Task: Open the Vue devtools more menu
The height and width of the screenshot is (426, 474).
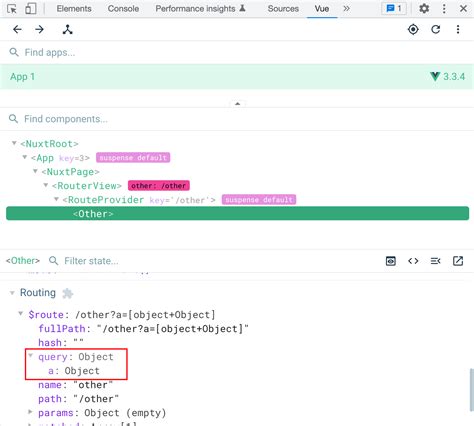Action: (x=458, y=30)
